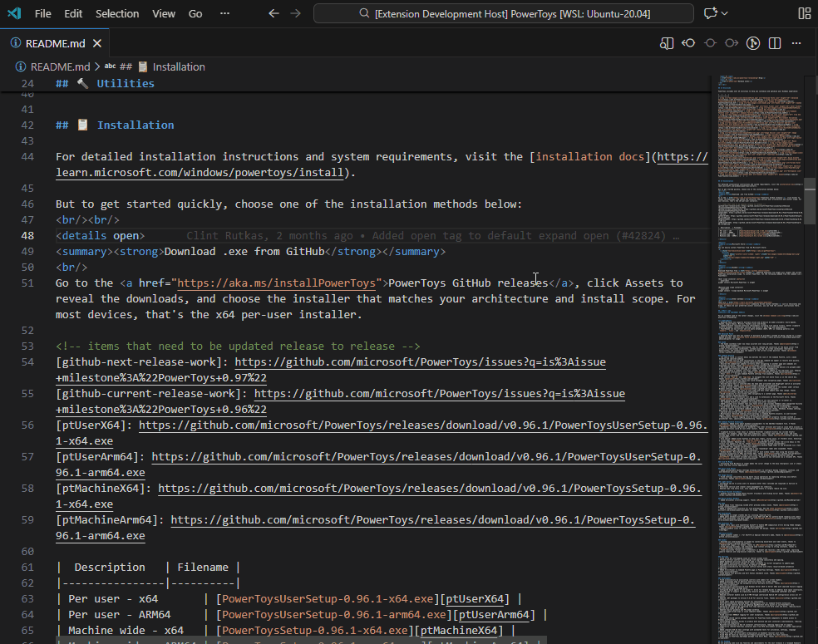This screenshot has height=644, width=818.
Task: Open the chevron next to the restart icon
Action: click(x=723, y=13)
